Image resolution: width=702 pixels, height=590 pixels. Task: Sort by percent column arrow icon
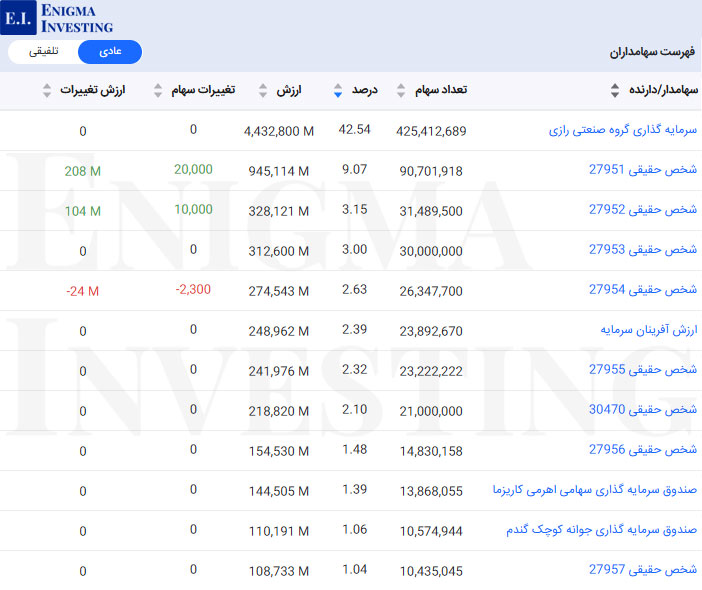[337, 91]
